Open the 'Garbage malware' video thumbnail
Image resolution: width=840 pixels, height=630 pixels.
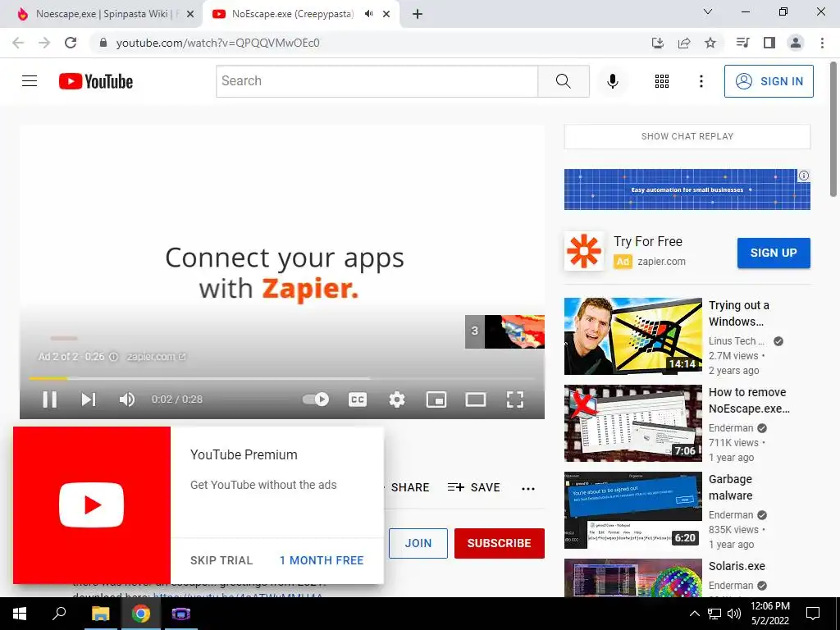click(632, 510)
